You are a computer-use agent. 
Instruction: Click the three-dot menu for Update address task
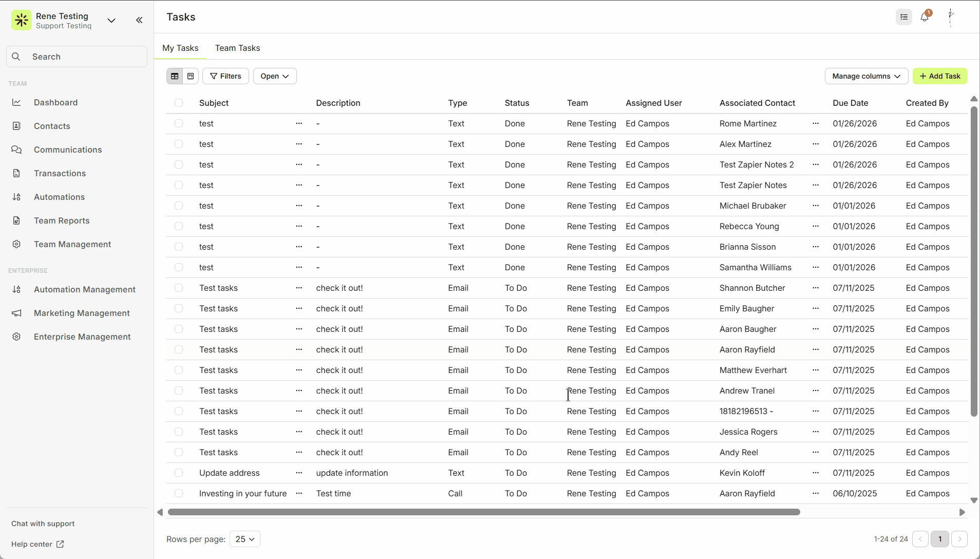[299, 473]
